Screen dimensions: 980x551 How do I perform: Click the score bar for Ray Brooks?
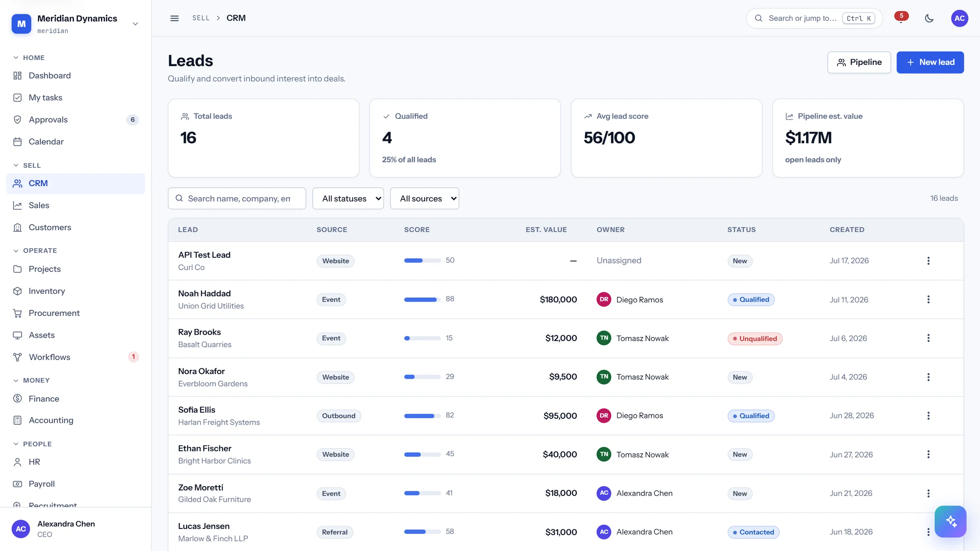pos(422,338)
